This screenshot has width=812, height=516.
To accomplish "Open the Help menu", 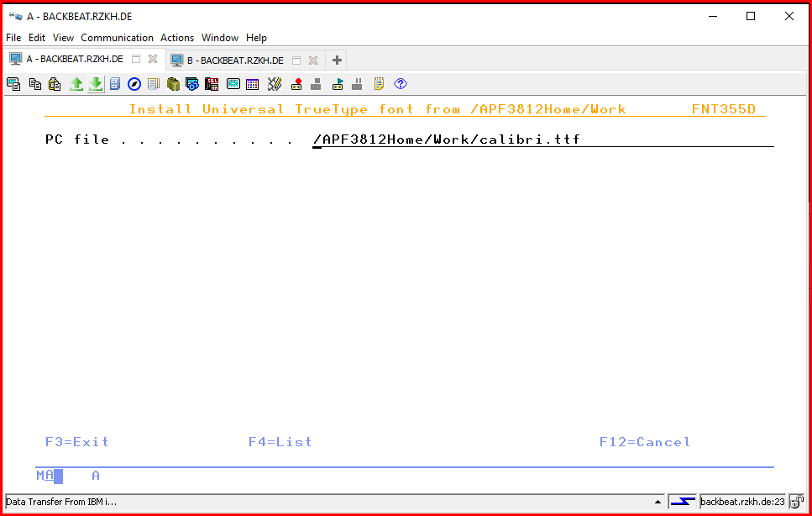I will point(256,38).
